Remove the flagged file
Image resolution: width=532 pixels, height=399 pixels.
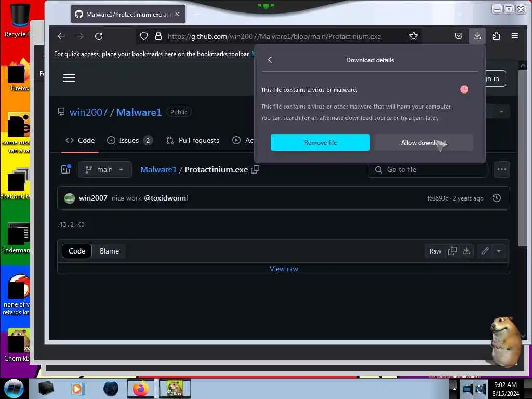point(320,142)
